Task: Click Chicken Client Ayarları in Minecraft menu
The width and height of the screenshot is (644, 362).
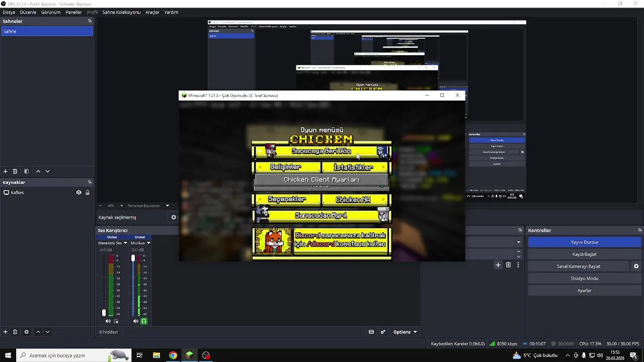Action: pos(321,179)
